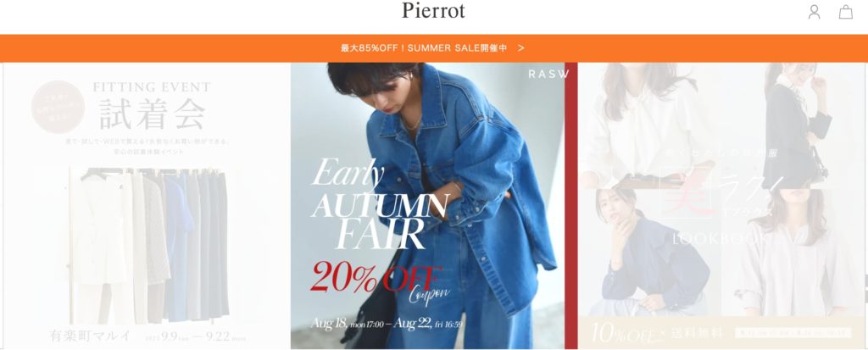Select the 有楽町マルイ location text

tap(90, 336)
